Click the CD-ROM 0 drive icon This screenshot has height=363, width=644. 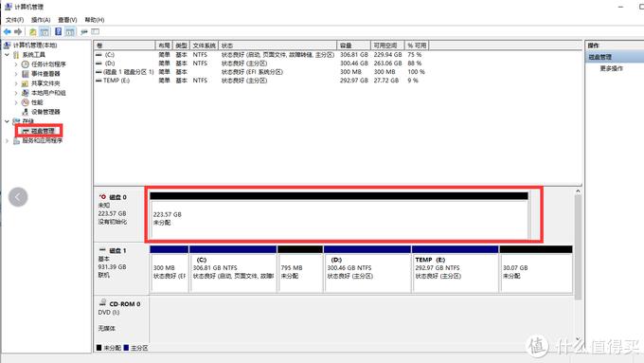pos(102,303)
